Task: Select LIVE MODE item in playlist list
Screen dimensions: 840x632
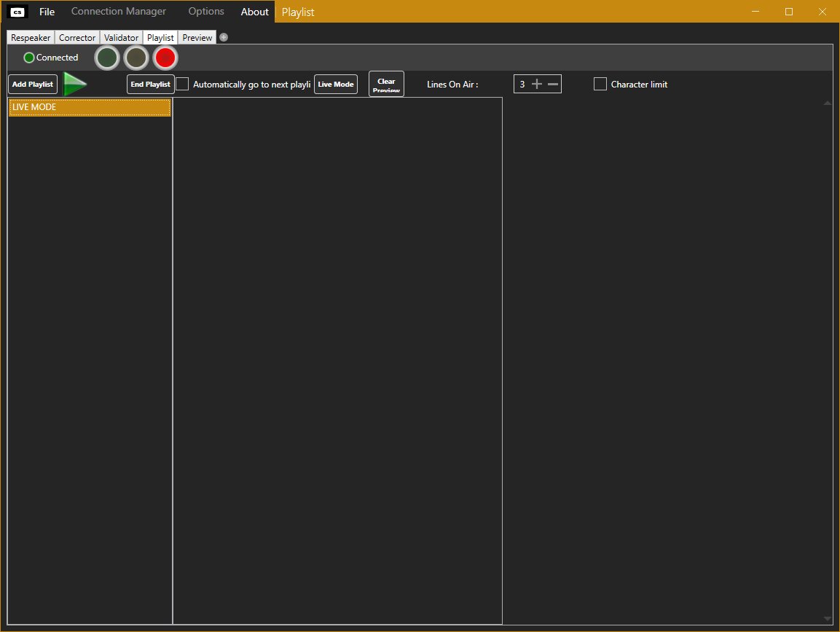Action: point(90,108)
